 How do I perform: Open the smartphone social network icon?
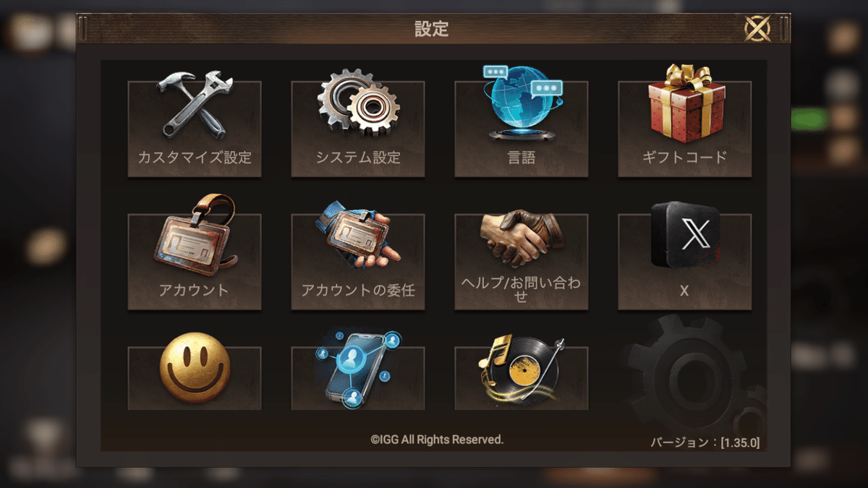click(x=358, y=369)
